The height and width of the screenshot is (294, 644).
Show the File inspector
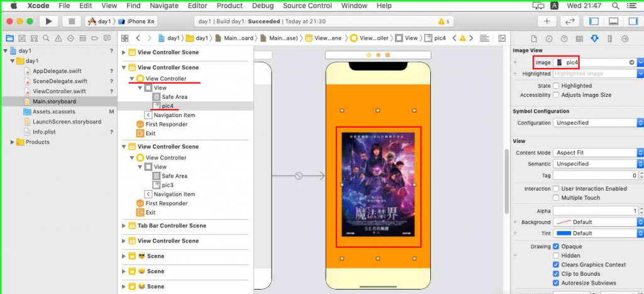pyautogui.click(x=534, y=38)
